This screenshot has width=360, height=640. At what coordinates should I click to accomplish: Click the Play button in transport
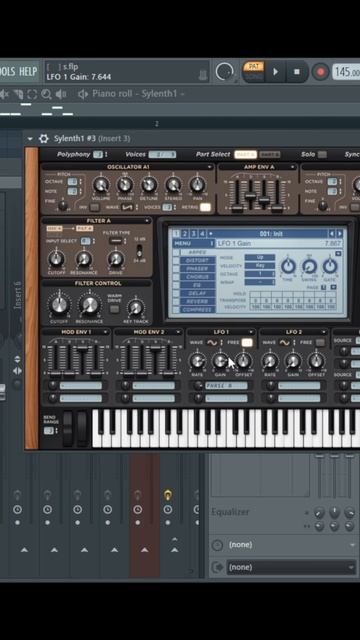pyautogui.click(x=276, y=72)
